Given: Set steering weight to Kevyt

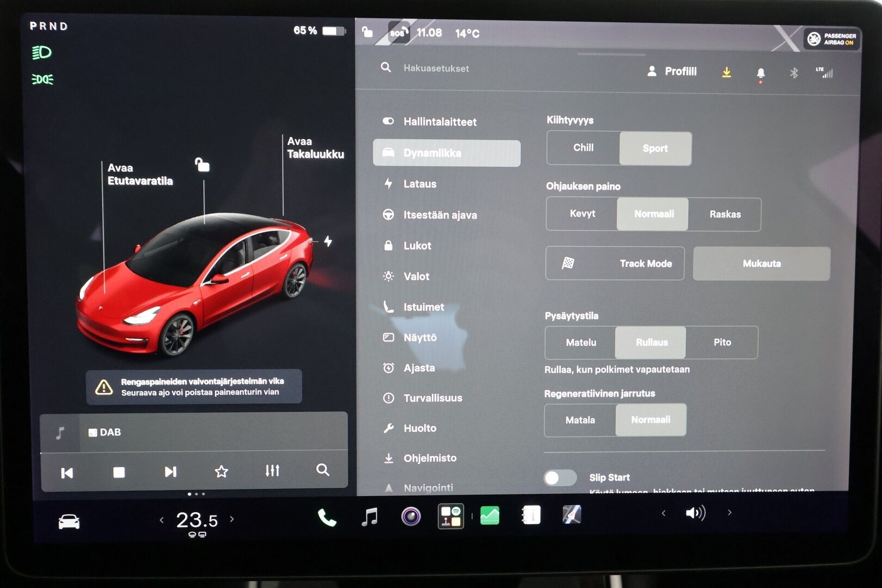Looking at the screenshot, I should click(x=582, y=213).
